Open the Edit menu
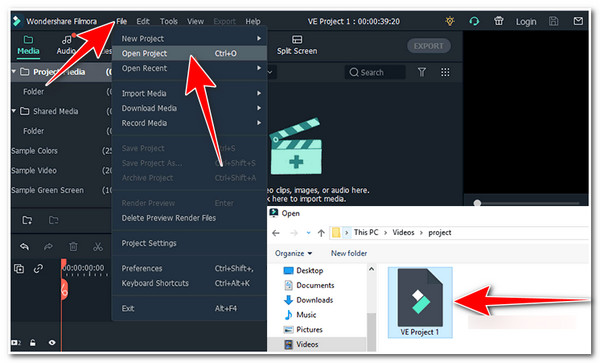Viewport: 600px width, 363px height. click(143, 21)
